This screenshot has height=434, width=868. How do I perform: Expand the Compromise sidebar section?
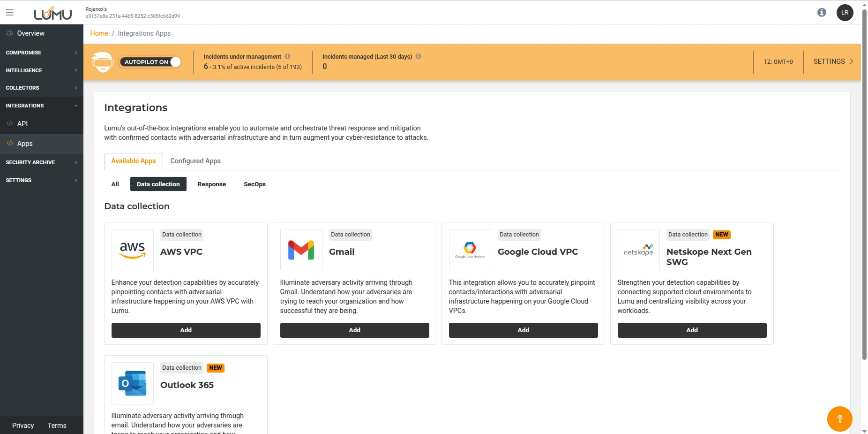[41, 53]
